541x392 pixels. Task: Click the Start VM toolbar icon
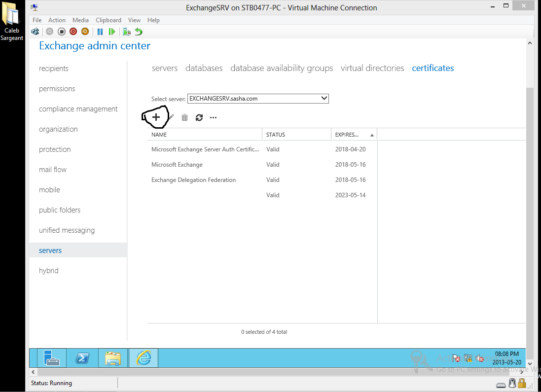[x=50, y=32]
